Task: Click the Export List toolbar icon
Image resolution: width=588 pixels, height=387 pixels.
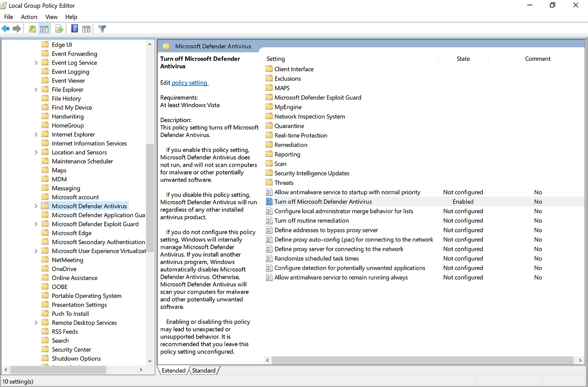Action: tap(59, 28)
